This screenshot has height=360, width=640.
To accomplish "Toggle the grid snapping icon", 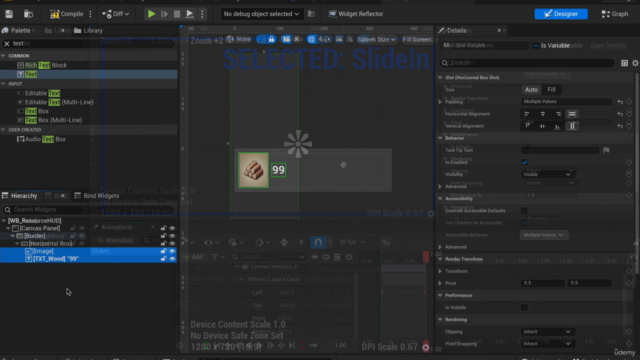I will pyautogui.click(x=311, y=40).
